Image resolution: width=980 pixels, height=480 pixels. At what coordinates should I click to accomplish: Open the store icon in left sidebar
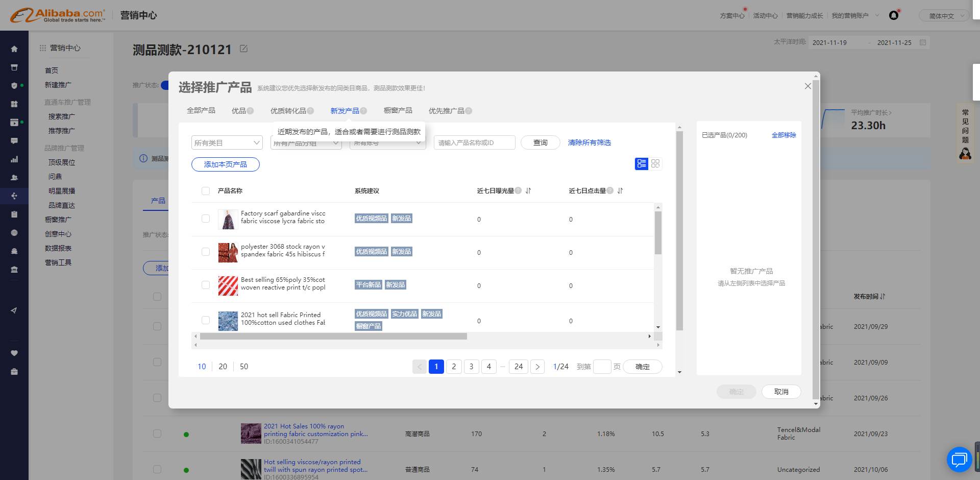click(14, 67)
